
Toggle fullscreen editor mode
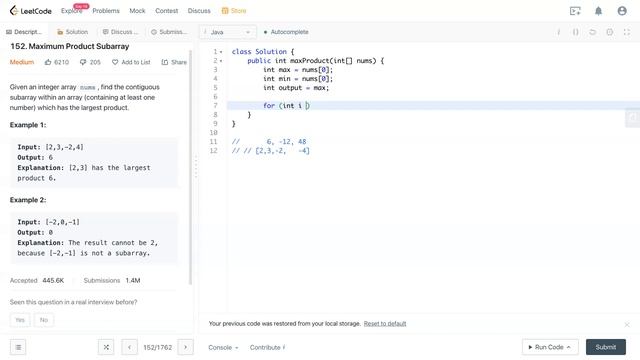(627, 32)
